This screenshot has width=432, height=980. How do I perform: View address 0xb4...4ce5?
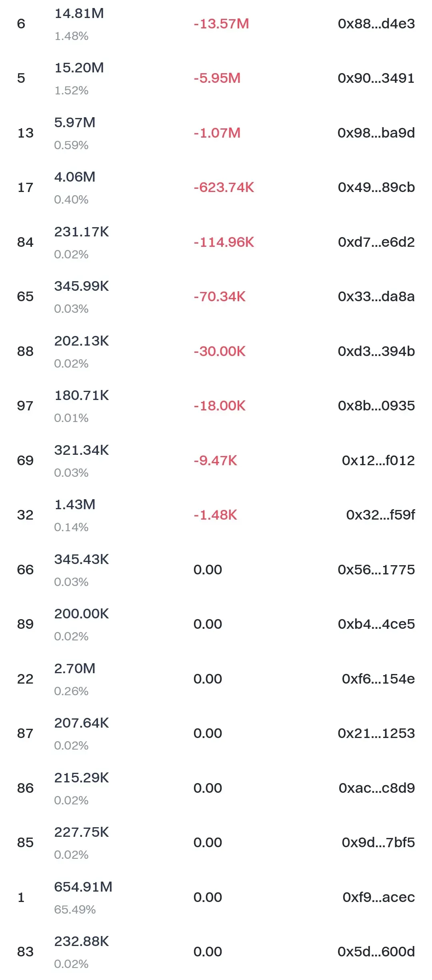[x=376, y=624]
